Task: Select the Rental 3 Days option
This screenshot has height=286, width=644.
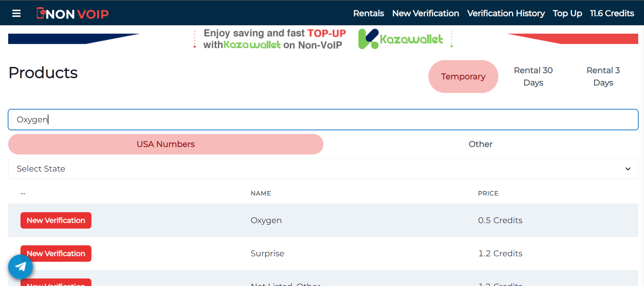Action: [x=603, y=76]
